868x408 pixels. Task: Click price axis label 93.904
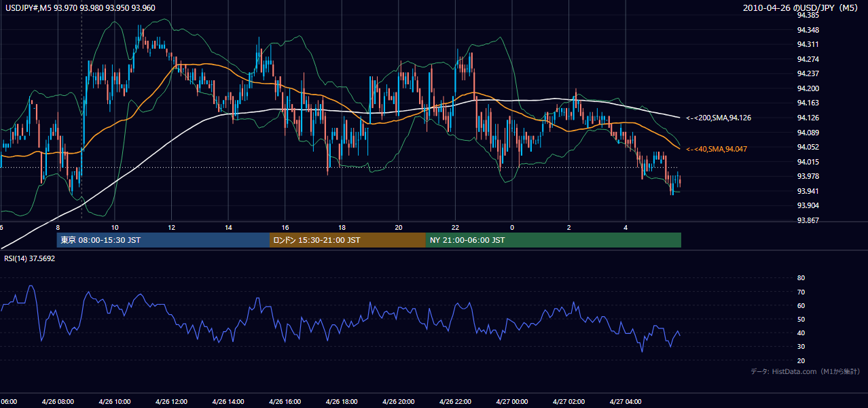tap(808, 205)
